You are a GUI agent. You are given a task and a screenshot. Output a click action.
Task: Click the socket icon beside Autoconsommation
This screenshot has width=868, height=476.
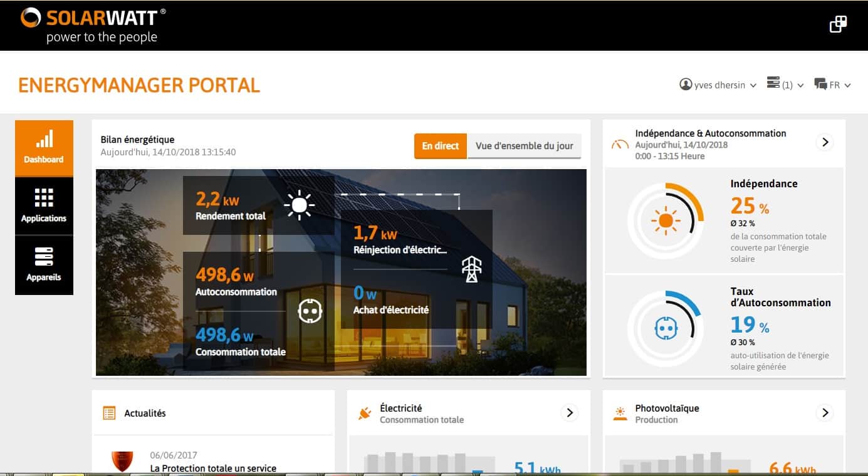[x=309, y=311]
